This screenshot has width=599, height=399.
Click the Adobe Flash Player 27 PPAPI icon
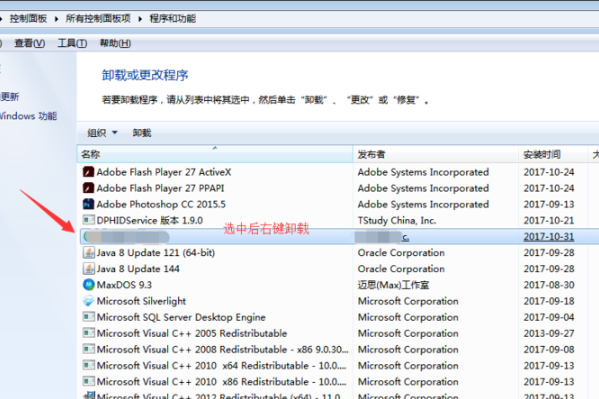pyautogui.click(x=89, y=188)
